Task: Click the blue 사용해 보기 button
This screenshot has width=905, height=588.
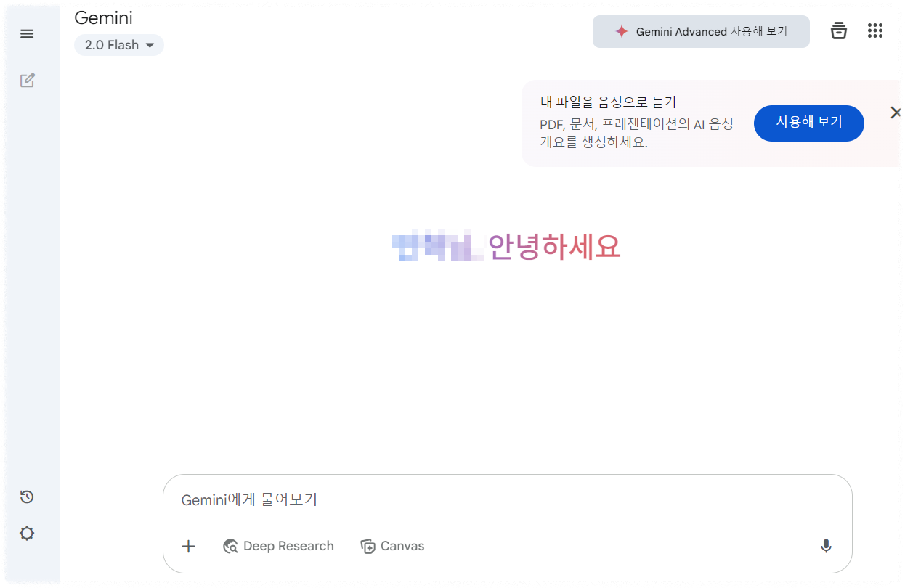Action: pos(809,123)
